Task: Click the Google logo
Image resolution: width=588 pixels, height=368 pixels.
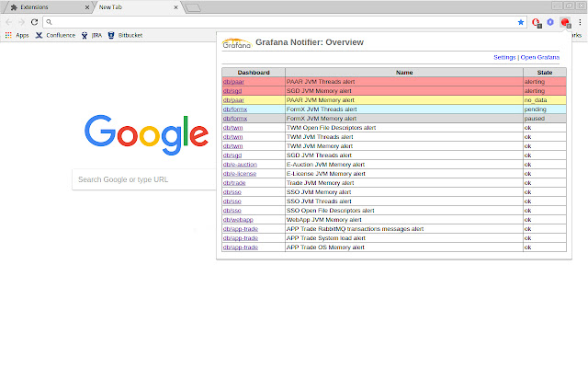Action: tap(146, 134)
